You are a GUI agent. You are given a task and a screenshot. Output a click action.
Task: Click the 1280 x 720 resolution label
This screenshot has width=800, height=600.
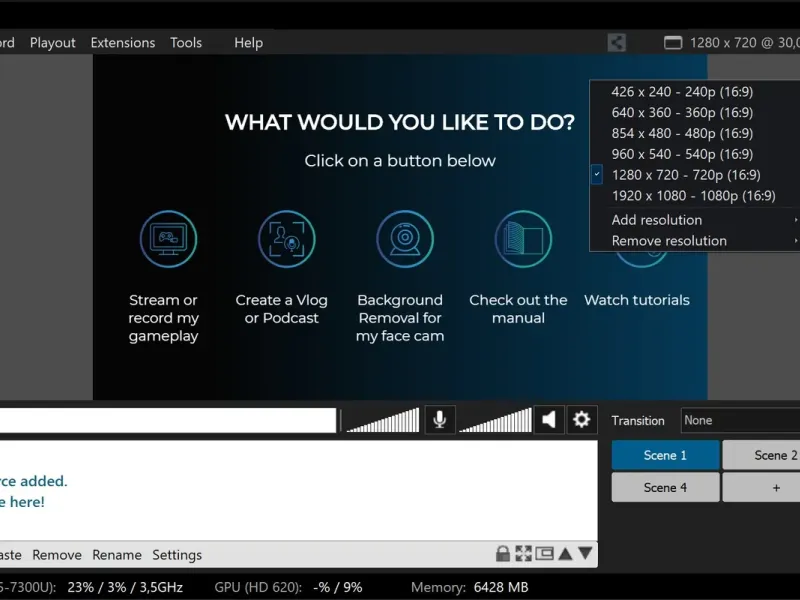[745, 43]
